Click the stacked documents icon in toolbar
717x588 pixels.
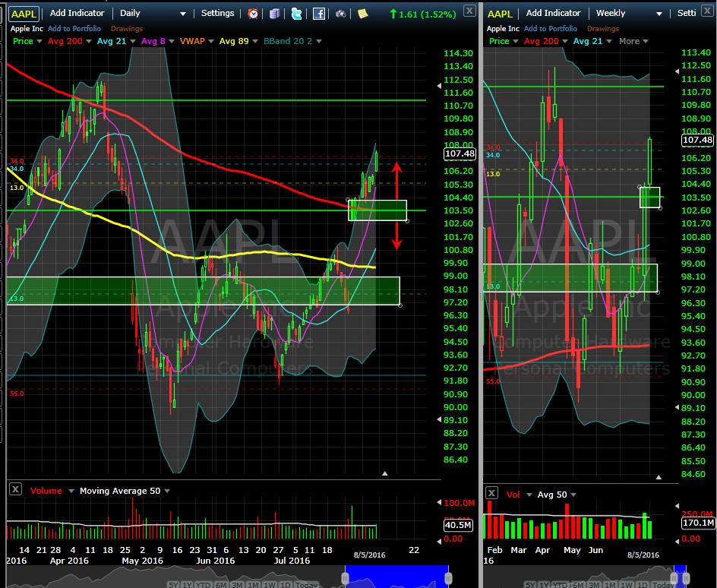(275, 14)
